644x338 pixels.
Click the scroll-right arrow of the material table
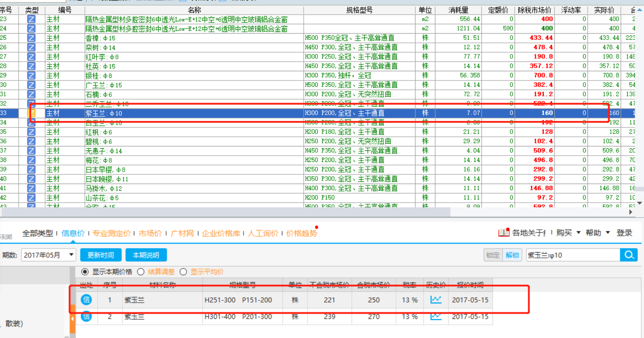(x=631, y=212)
